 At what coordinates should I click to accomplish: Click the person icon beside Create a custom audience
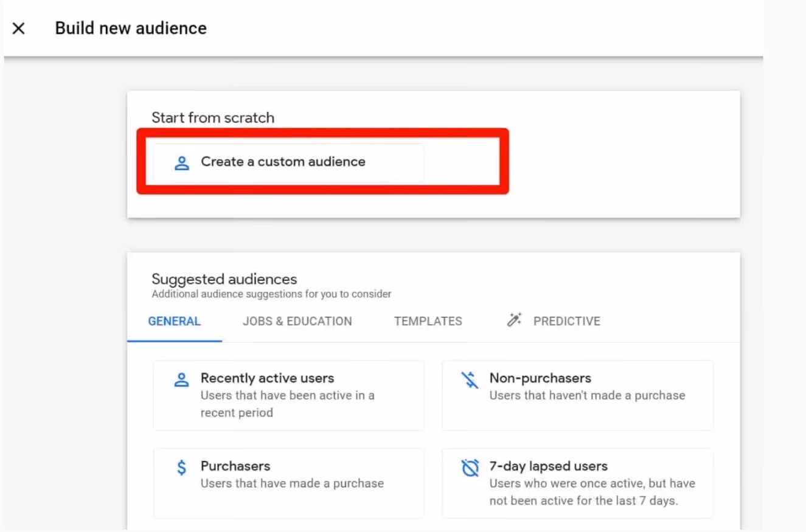[181, 162]
